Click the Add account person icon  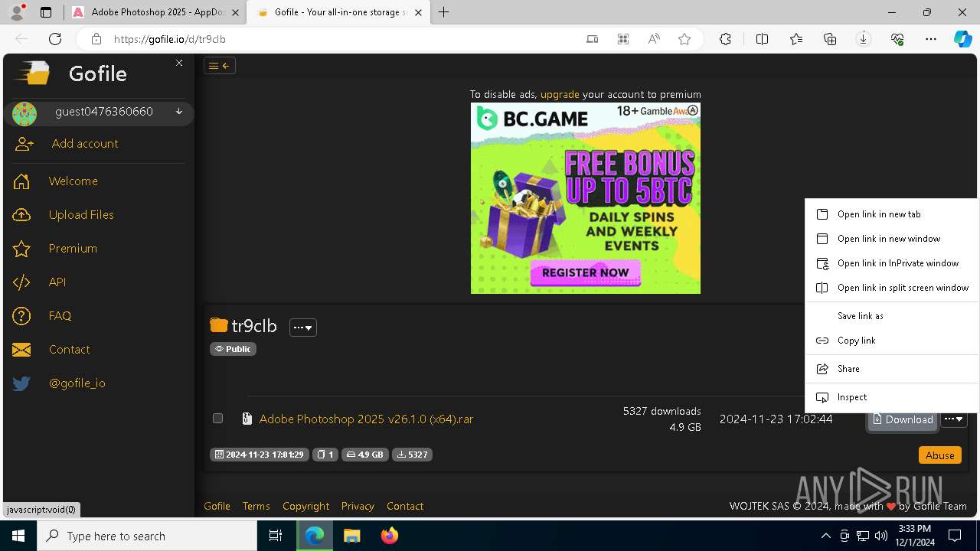pyautogui.click(x=24, y=144)
